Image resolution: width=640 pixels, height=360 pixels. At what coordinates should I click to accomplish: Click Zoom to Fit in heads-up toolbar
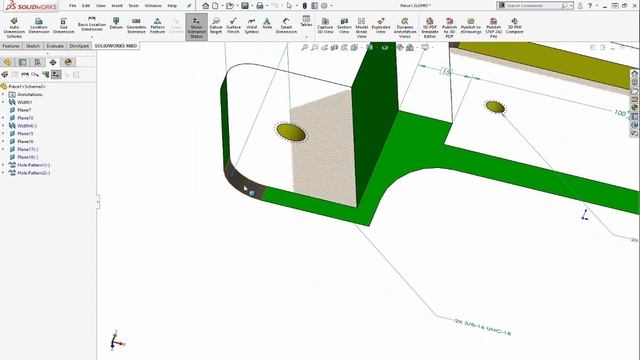[304, 48]
